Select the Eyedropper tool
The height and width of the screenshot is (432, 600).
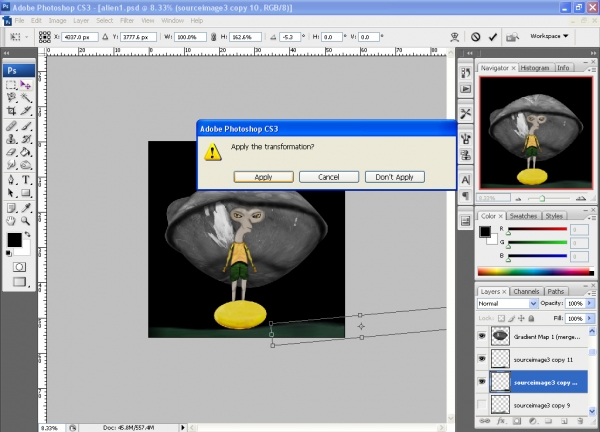tap(26, 208)
